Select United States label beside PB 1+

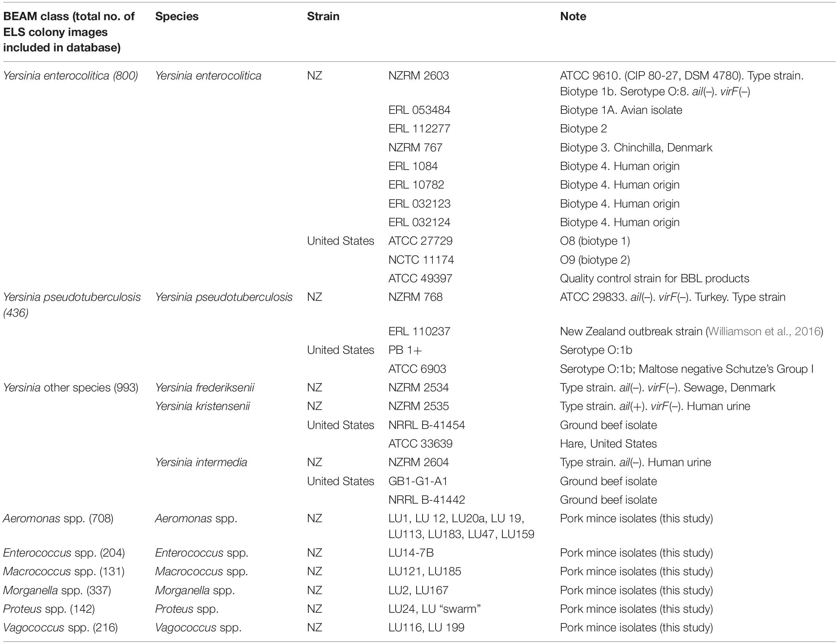(x=340, y=350)
